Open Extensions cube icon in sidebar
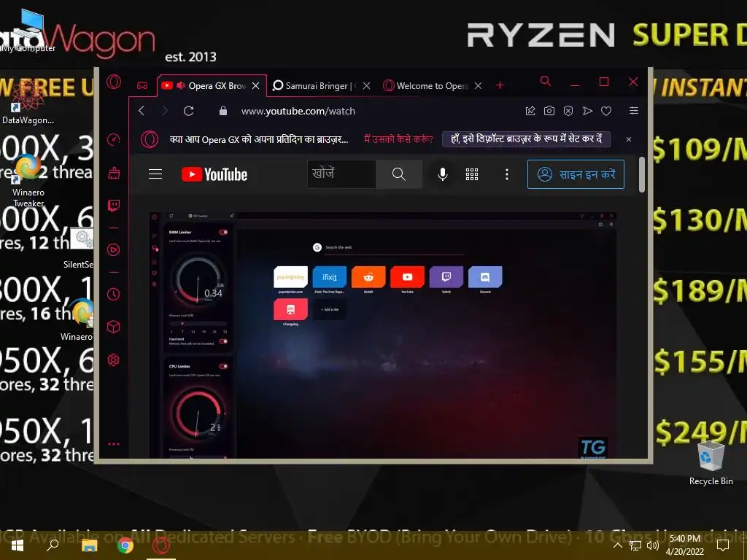This screenshot has height=560, width=747. pos(113,327)
